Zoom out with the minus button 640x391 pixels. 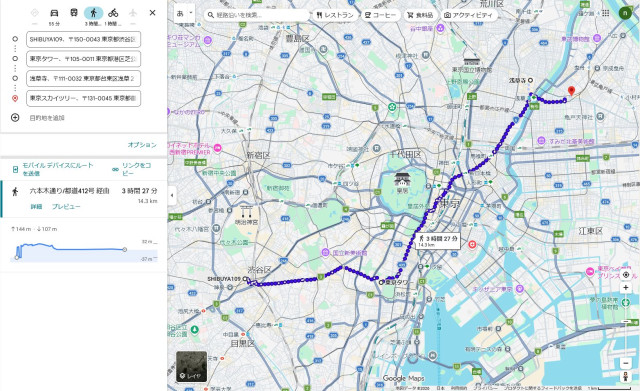pos(626,363)
